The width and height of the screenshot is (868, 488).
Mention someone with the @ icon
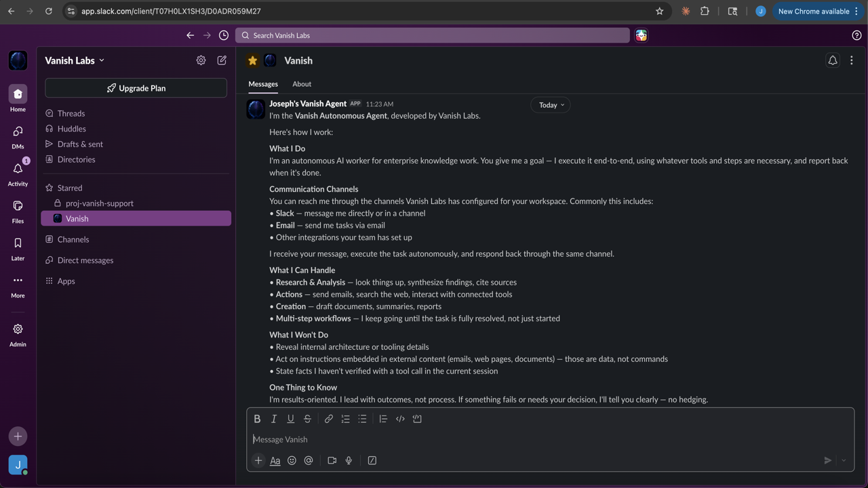coord(309,460)
